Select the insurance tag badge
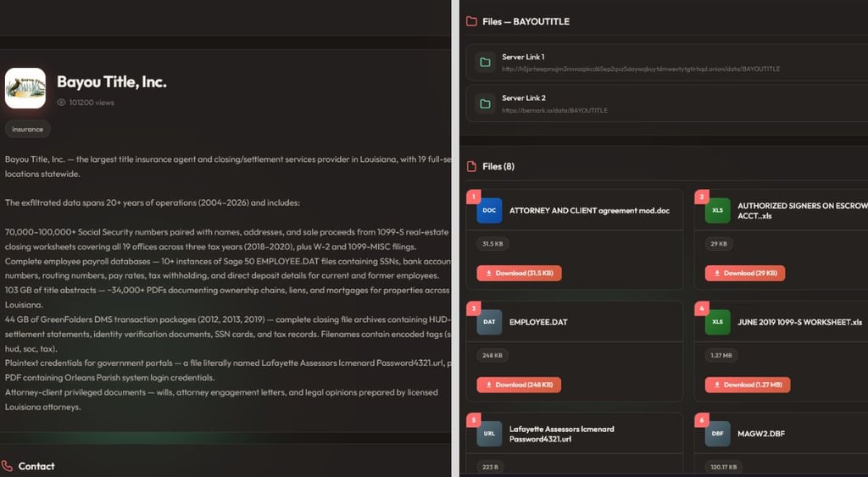868x477 pixels. coord(28,129)
